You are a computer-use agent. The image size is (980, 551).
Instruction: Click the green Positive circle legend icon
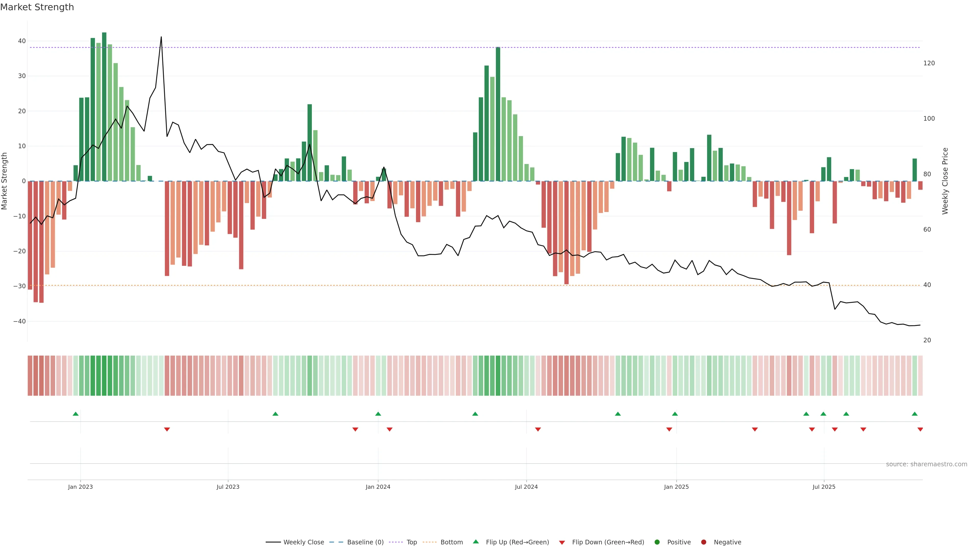(x=657, y=542)
